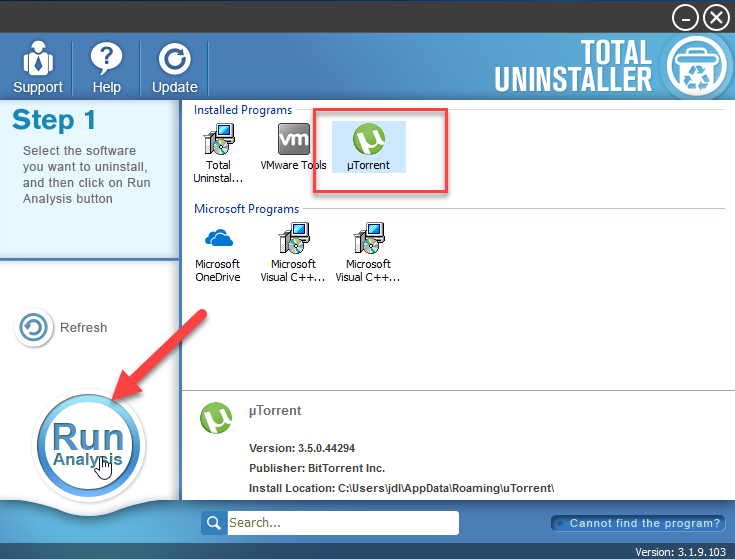This screenshot has width=735, height=559.
Task: Select the VMware Tools program icon
Action: click(x=293, y=147)
